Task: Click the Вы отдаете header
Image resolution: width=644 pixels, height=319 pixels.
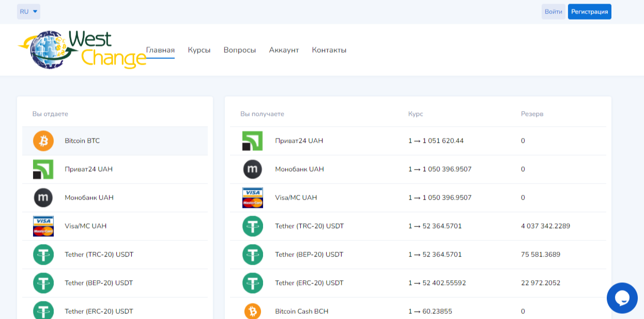Action: (x=50, y=114)
